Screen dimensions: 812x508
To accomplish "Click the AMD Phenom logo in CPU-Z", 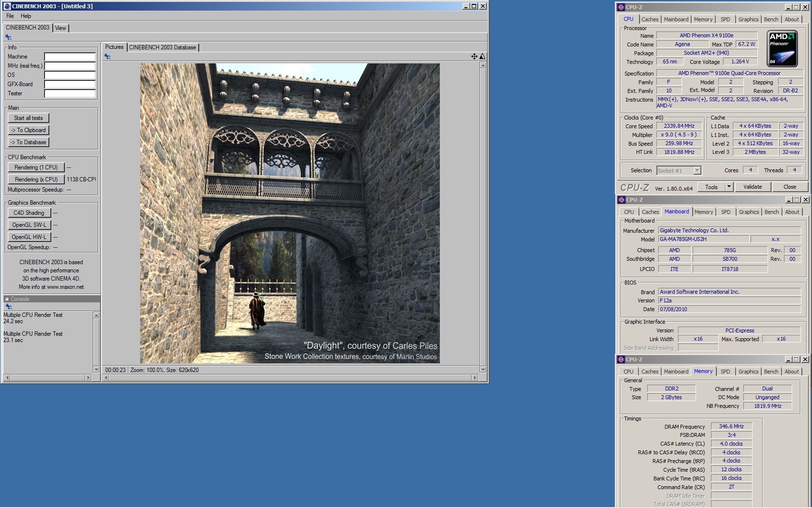I will (783, 48).
